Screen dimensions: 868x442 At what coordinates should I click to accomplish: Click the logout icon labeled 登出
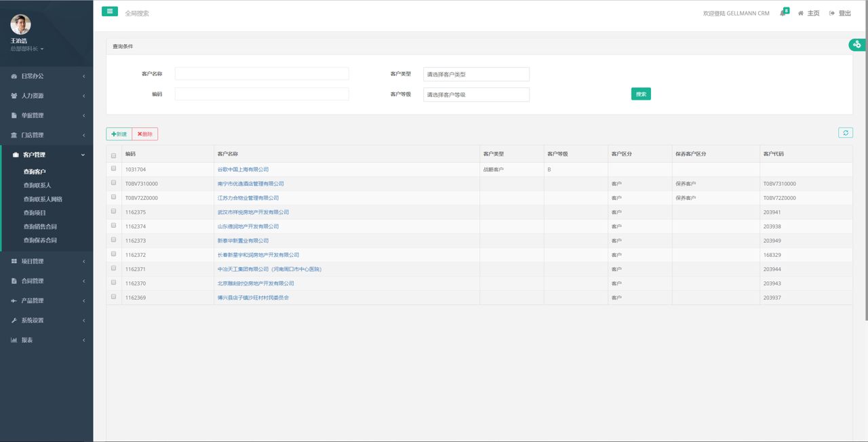pyautogui.click(x=832, y=14)
